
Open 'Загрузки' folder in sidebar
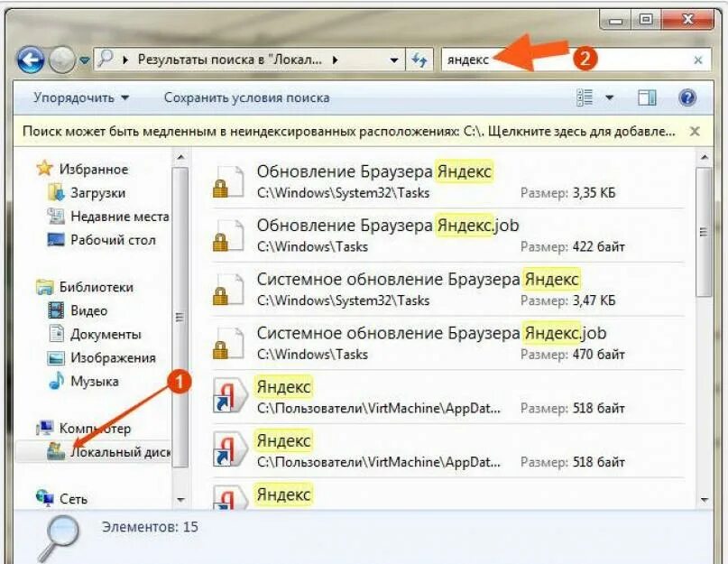coord(98,193)
